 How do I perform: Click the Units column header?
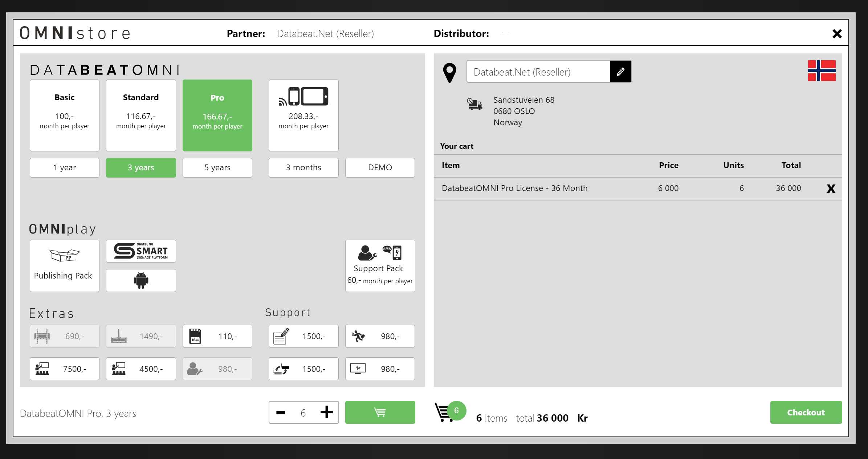pos(733,165)
